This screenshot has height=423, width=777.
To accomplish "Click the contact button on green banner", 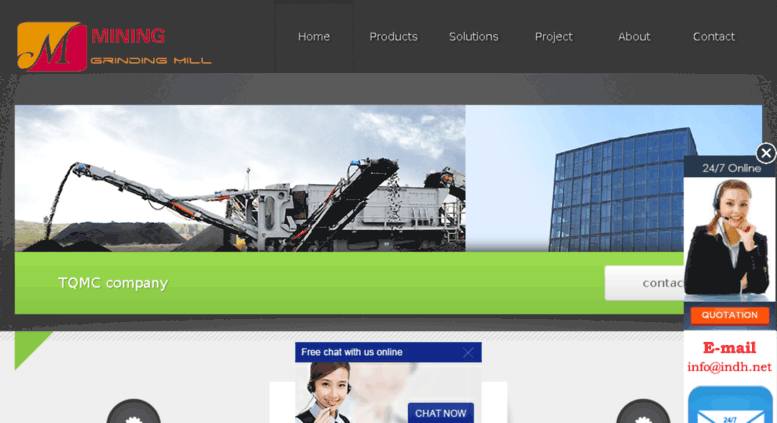I will click(x=644, y=283).
